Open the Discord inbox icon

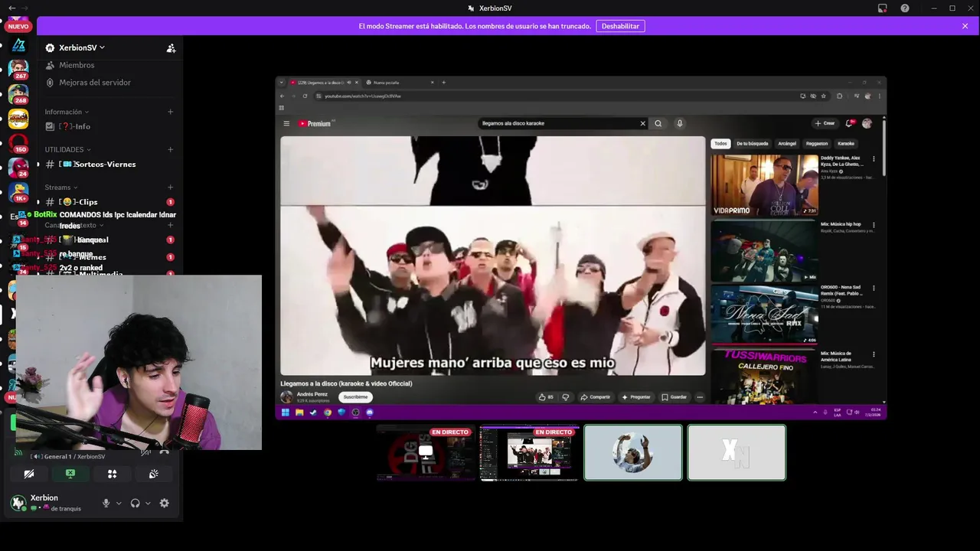(x=883, y=8)
